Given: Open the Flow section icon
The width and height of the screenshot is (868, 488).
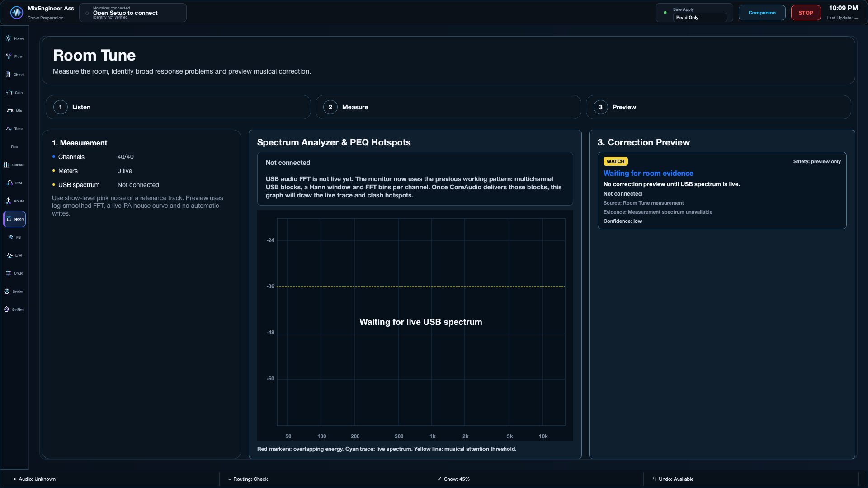Looking at the screenshot, I should point(9,56).
